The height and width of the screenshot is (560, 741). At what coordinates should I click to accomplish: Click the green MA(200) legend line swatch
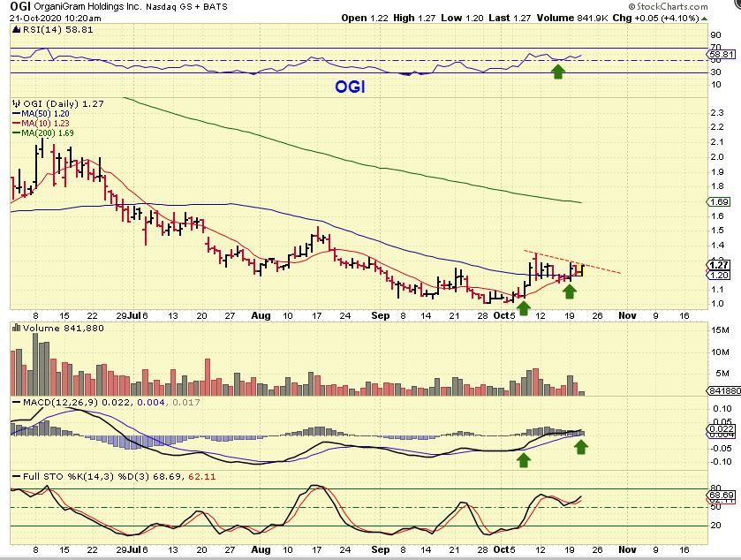17,133
